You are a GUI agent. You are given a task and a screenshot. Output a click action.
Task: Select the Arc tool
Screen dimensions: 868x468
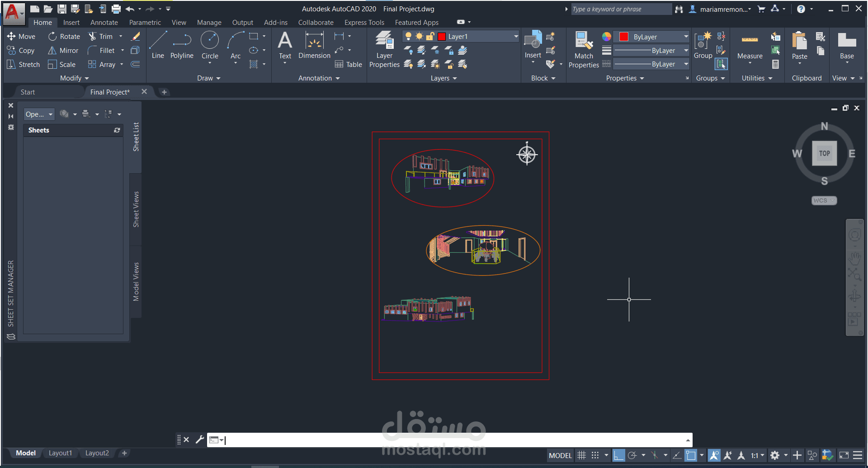click(236, 45)
